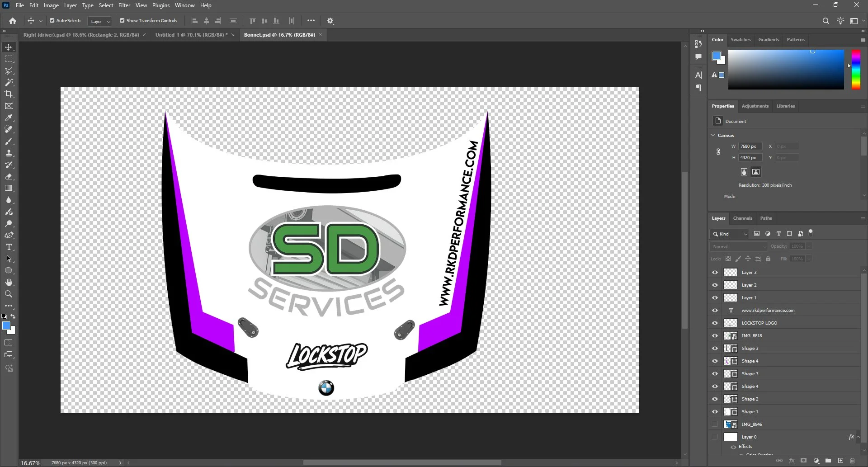This screenshot has width=868, height=467.
Task: Click the hue spectrum slider in Color panel
Action: point(856,70)
